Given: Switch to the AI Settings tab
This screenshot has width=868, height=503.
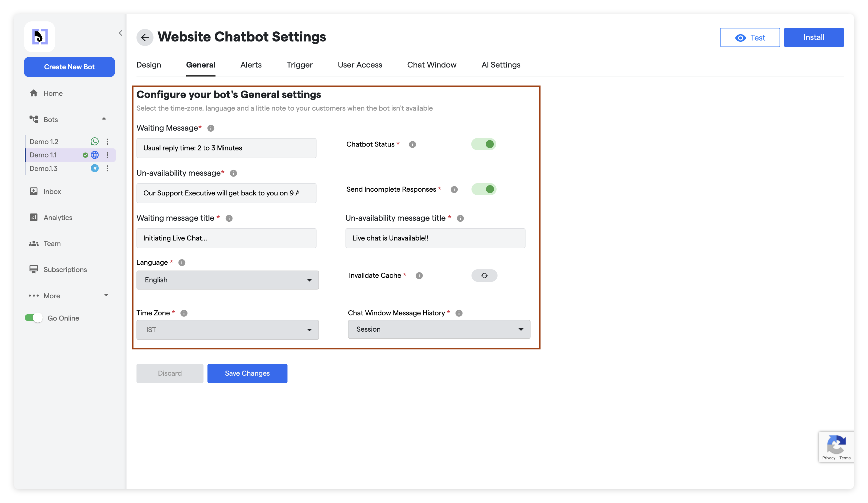Looking at the screenshot, I should [x=501, y=65].
